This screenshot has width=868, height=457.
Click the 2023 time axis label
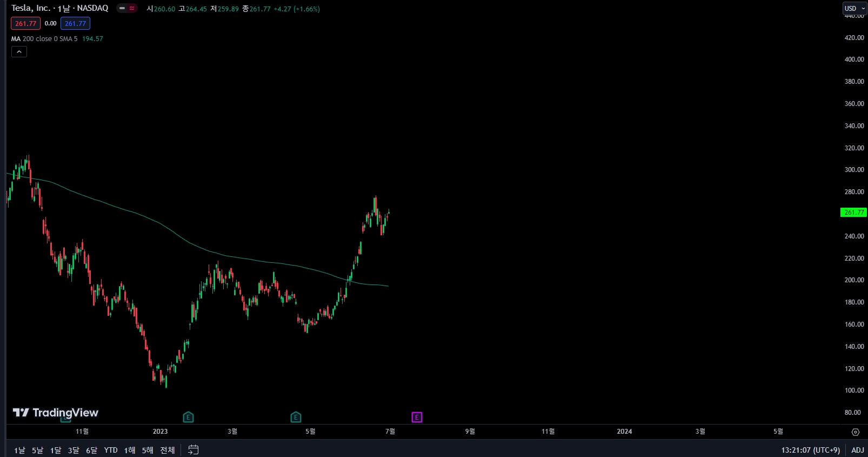click(160, 432)
